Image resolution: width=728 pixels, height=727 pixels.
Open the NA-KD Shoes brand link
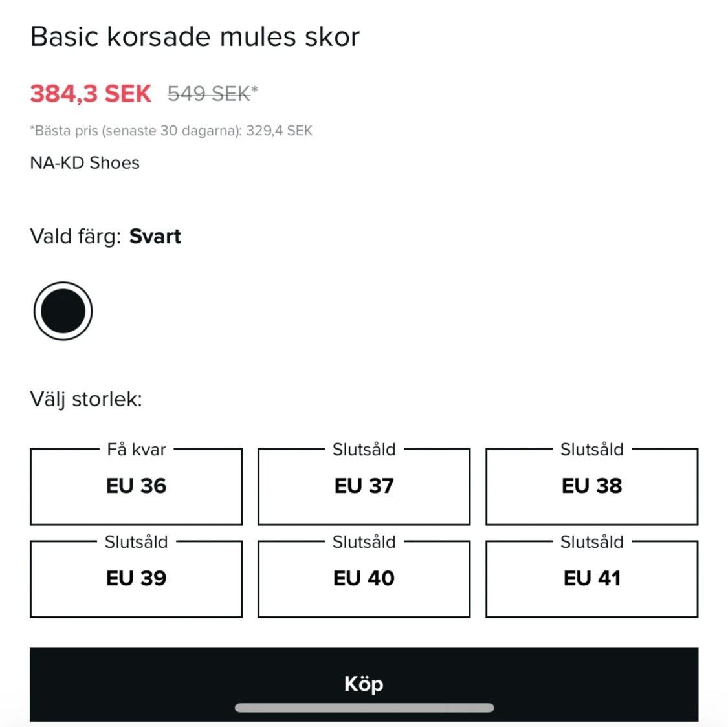(85, 163)
